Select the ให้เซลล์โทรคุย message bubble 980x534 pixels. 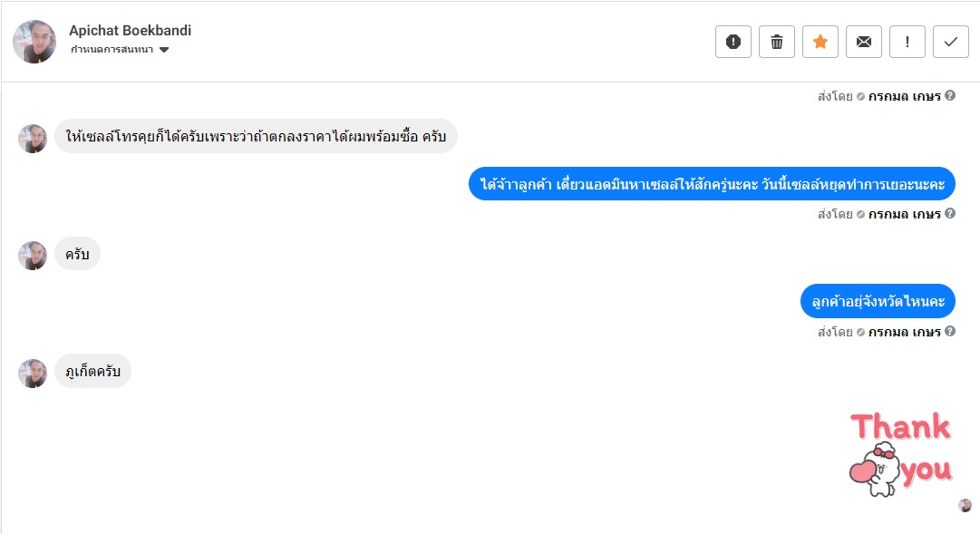[x=256, y=136]
